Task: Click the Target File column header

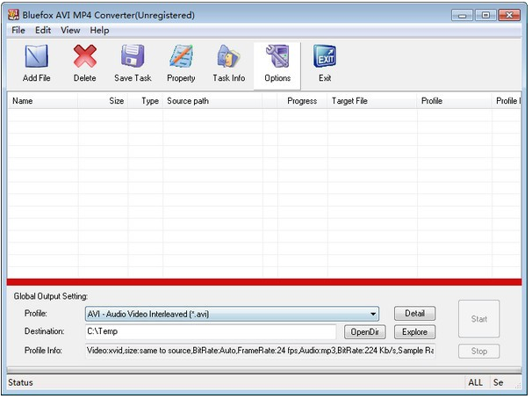Action: coord(372,101)
